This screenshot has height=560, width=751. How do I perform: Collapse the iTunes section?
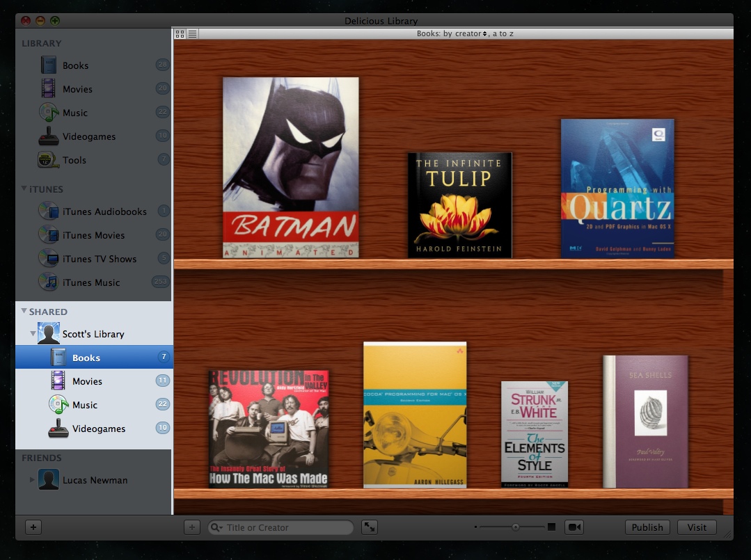[x=24, y=189]
